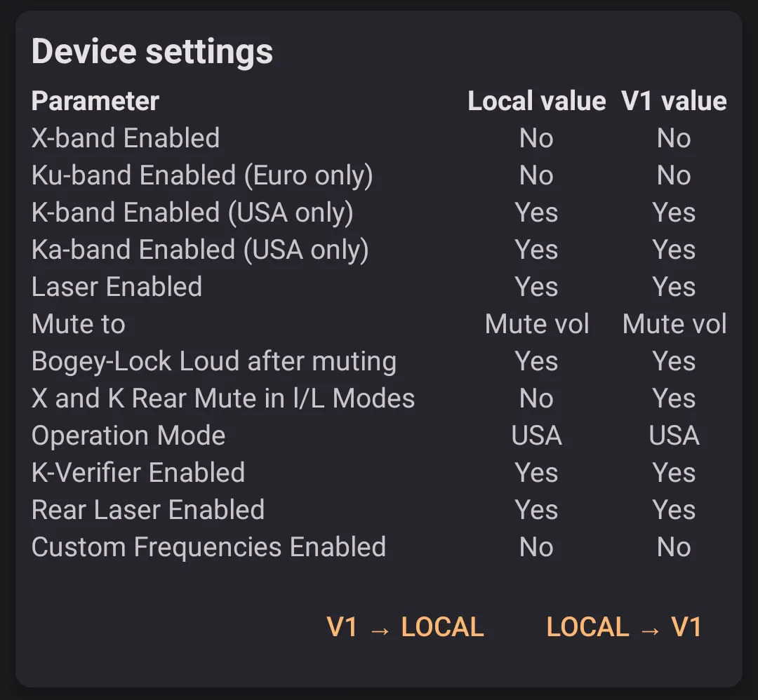Click the V1 value column header

pos(674,101)
